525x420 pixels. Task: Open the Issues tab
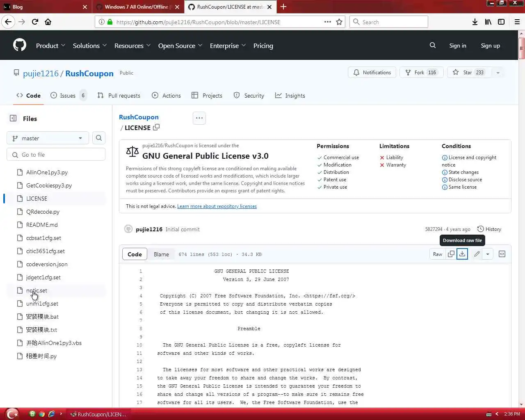coord(68,95)
